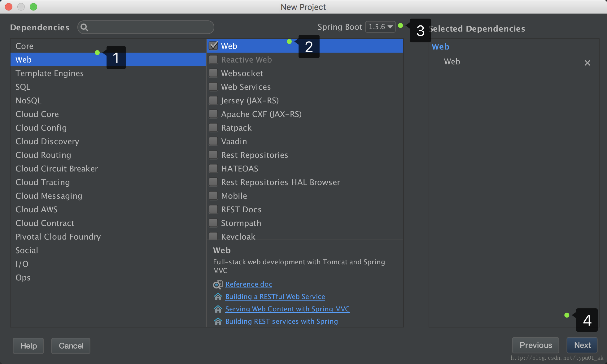The width and height of the screenshot is (607, 364).
Task: Tick the HATEOAS checkbox
Action: pyautogui.click(x=213, y=169)
